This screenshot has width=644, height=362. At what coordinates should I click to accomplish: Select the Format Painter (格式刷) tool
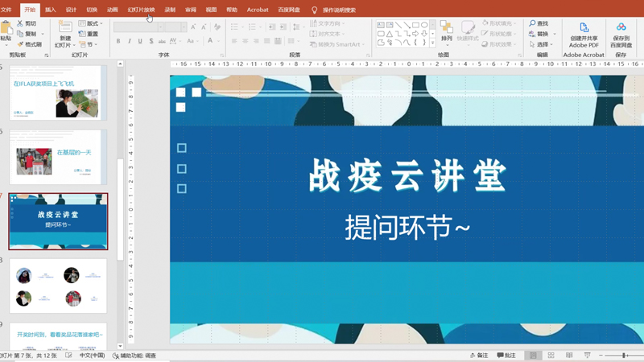pos(29,44)
